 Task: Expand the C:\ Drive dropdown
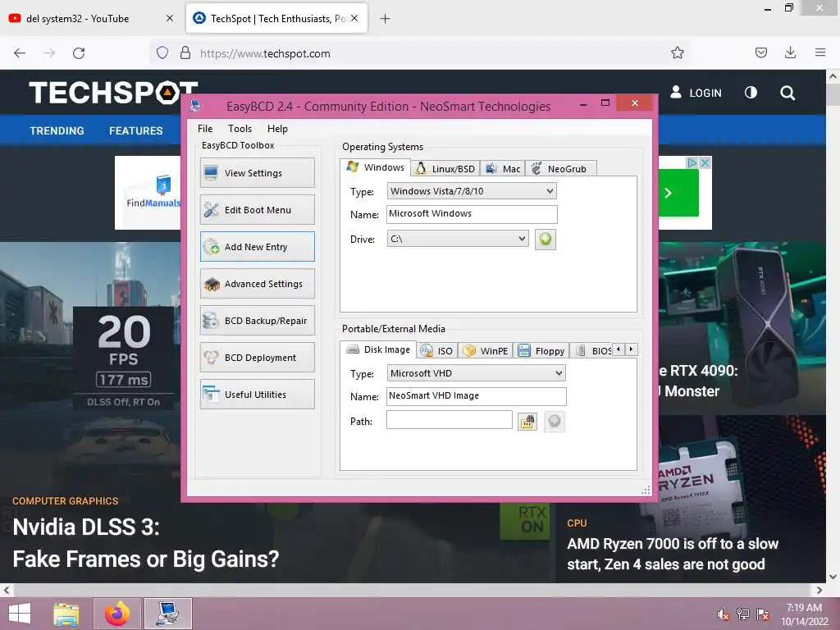coord(458,239)
